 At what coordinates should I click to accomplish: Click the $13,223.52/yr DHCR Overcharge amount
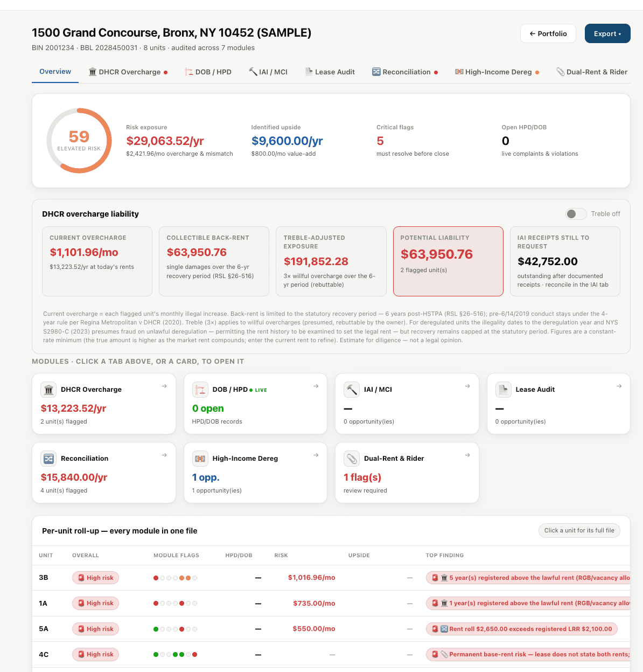point(73,408)
